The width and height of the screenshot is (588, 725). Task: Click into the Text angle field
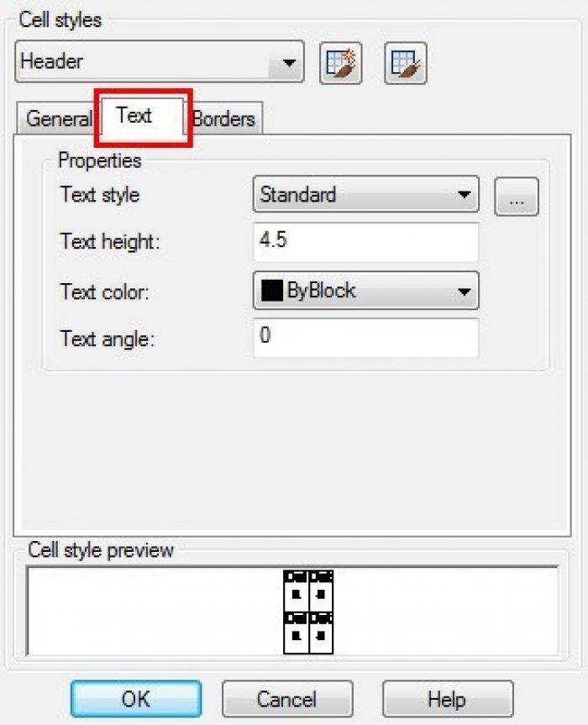point(365,338)
